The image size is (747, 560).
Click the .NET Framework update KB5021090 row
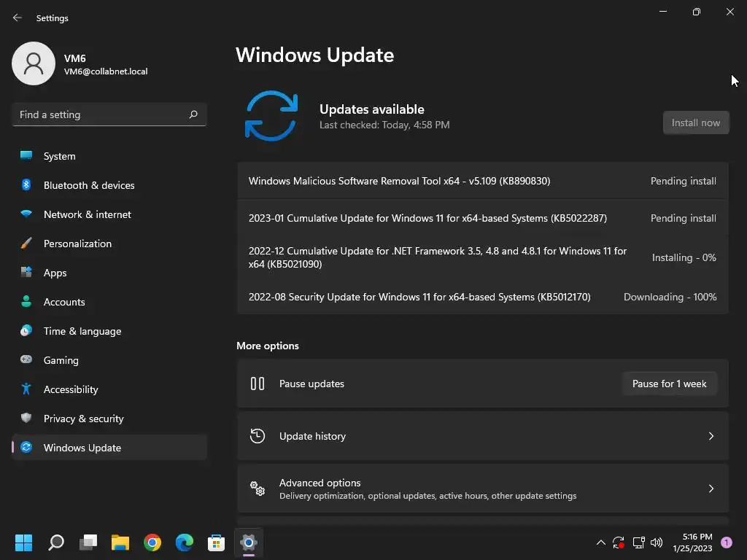[x=483, y=257]
